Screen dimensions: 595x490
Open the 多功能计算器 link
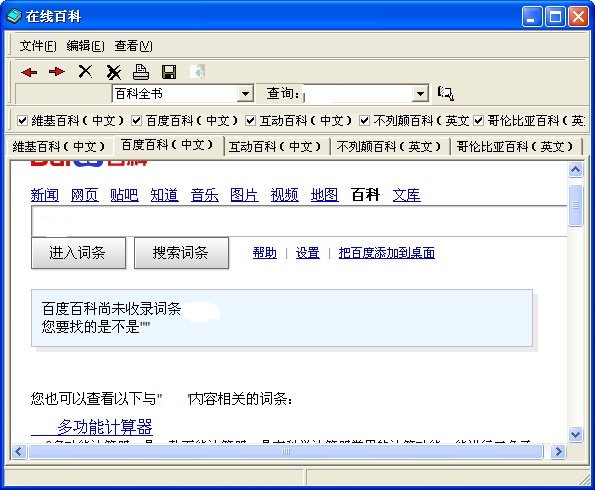[x=105, y=427]
